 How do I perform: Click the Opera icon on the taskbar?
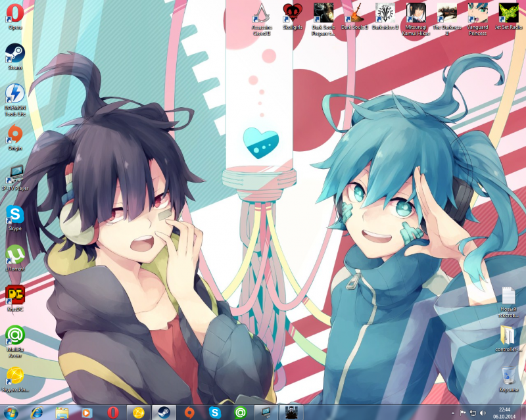point(112,412)
